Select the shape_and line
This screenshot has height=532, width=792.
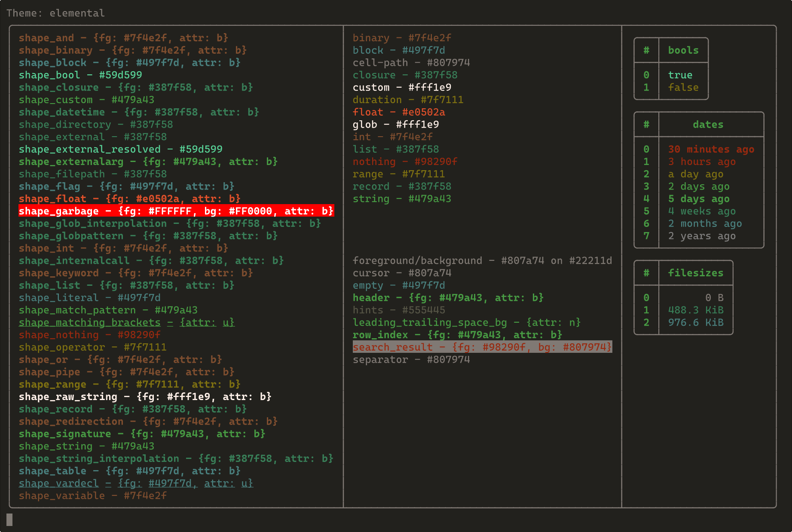[123, 38]
